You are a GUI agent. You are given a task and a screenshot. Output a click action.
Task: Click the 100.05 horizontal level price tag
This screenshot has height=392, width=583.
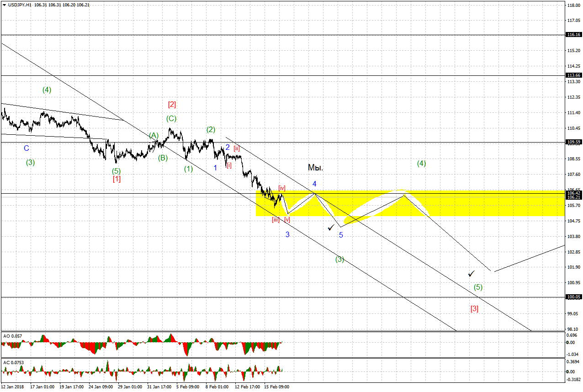click(x=573, y=297)
